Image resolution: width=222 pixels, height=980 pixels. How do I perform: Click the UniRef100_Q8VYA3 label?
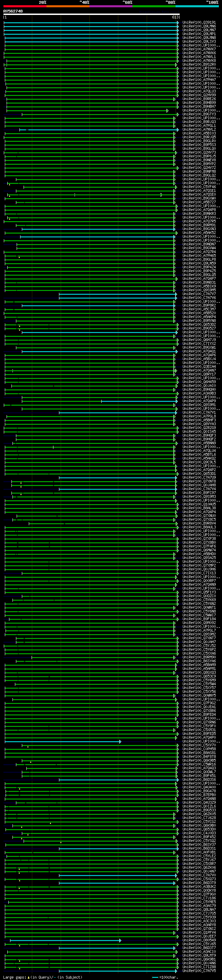[x=199, y=424]
